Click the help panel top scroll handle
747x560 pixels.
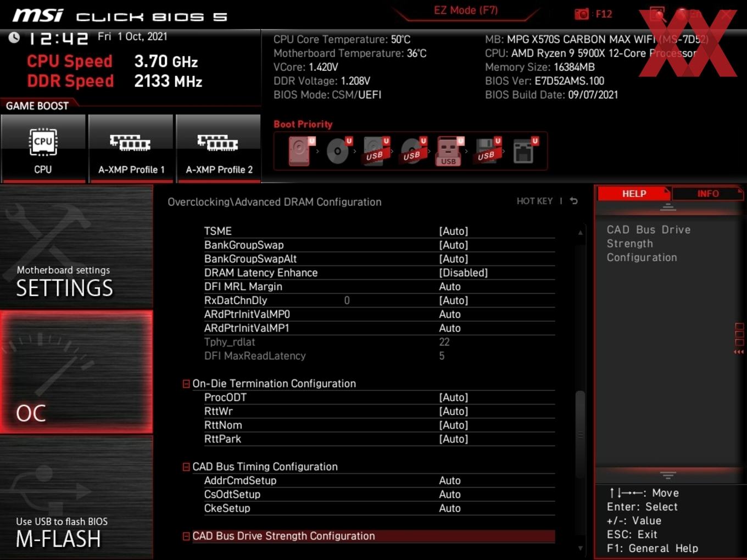point(668,207)
